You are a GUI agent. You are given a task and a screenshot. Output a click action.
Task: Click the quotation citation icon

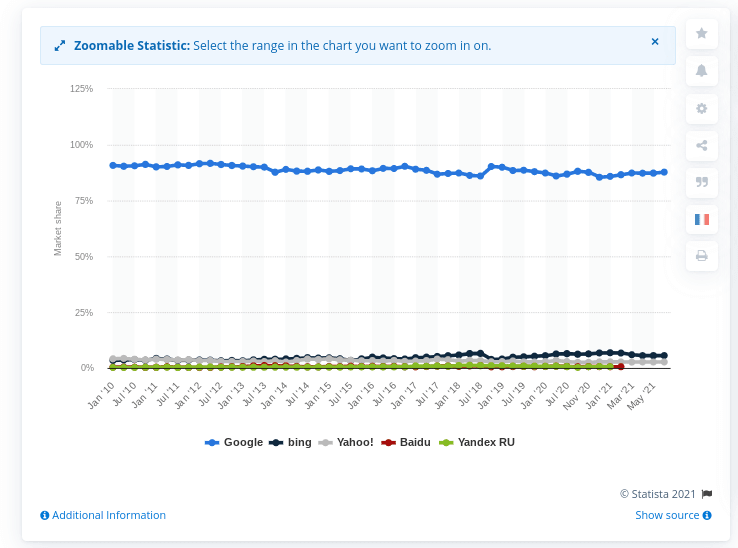701,182
